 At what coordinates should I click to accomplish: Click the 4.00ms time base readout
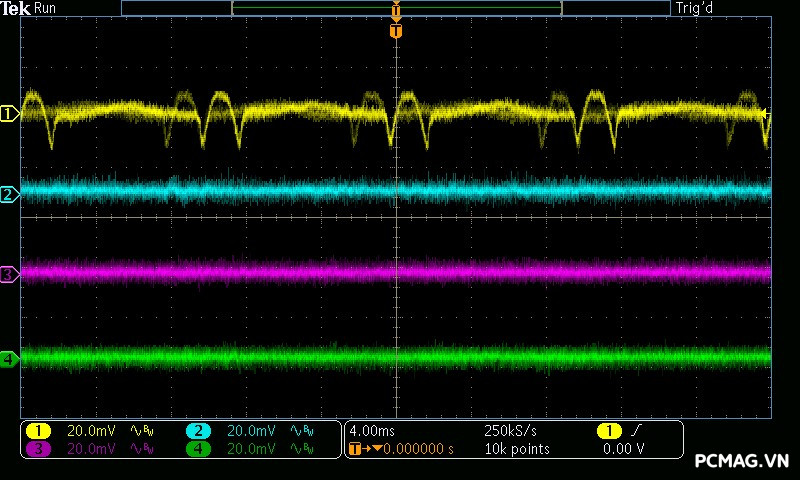pos(373,431)
